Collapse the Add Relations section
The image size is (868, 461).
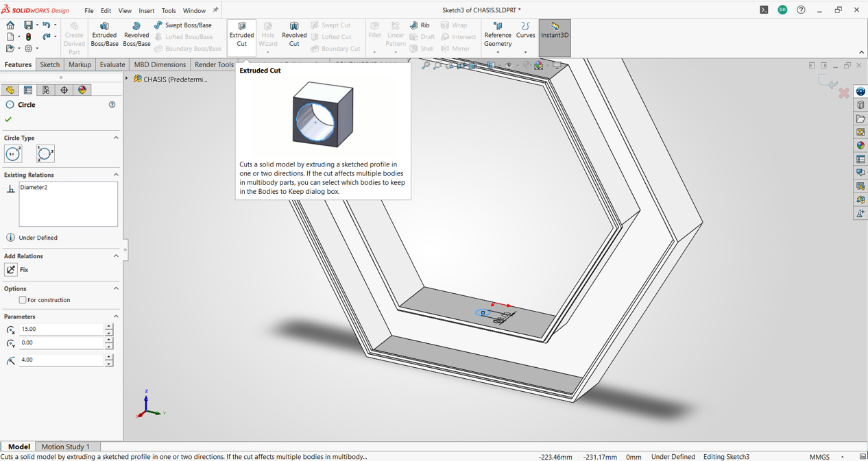[x=116, y=256]
